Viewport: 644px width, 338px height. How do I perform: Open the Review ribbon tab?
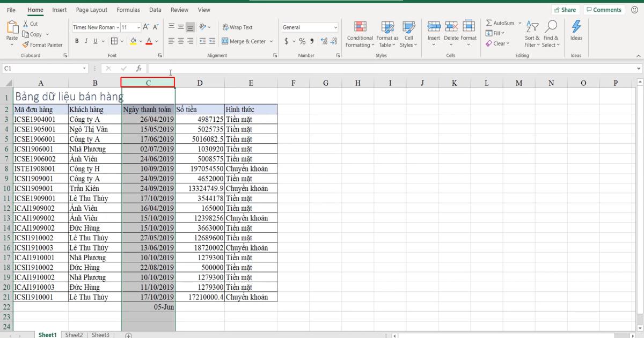179,10
